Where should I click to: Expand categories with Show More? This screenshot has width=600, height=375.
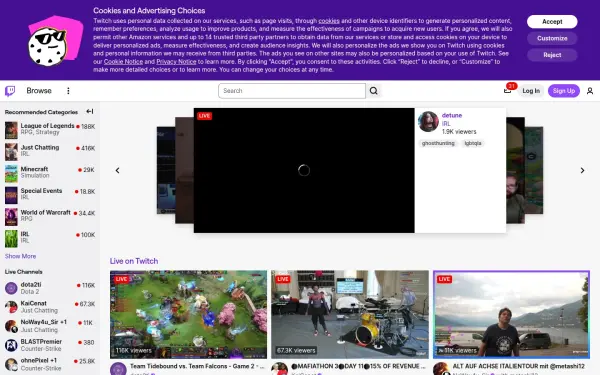[20, 256]
